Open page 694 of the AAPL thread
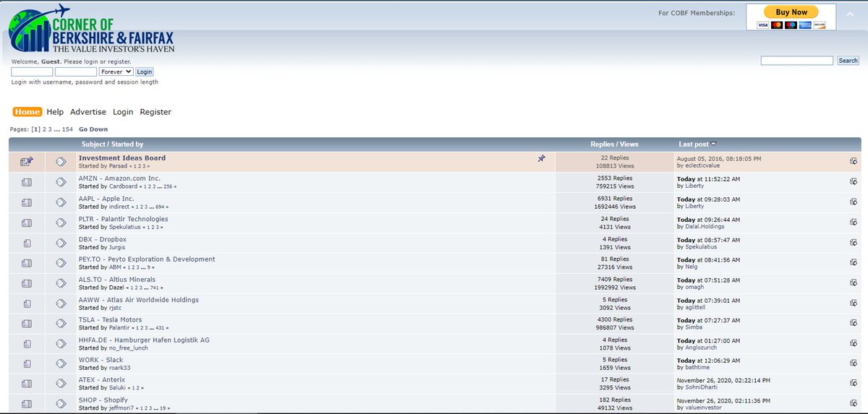The image size is (868, 414). [x=161, y=207]
